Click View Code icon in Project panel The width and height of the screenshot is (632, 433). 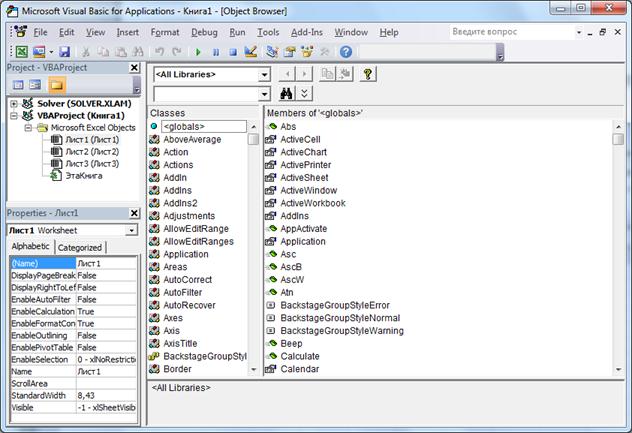[x=18, y=85]
